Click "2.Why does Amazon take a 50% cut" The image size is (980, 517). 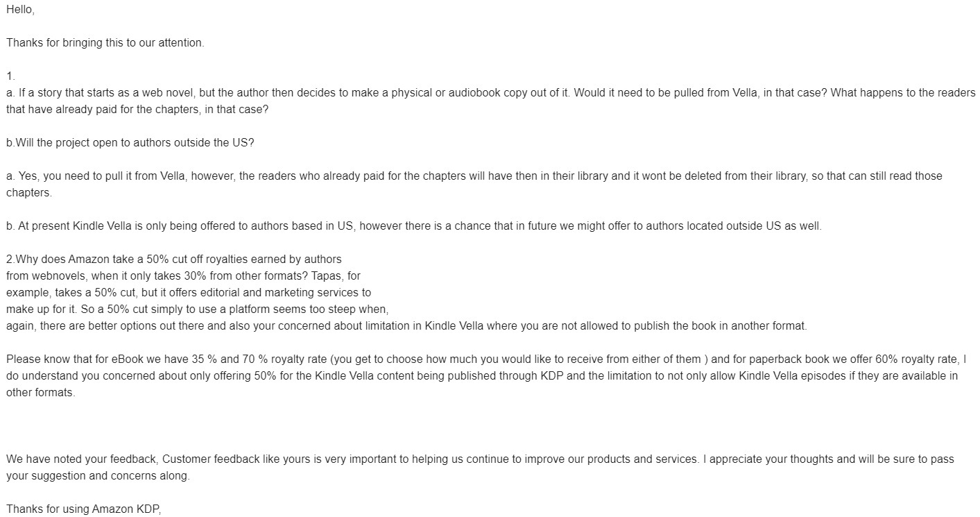[173, 260]
